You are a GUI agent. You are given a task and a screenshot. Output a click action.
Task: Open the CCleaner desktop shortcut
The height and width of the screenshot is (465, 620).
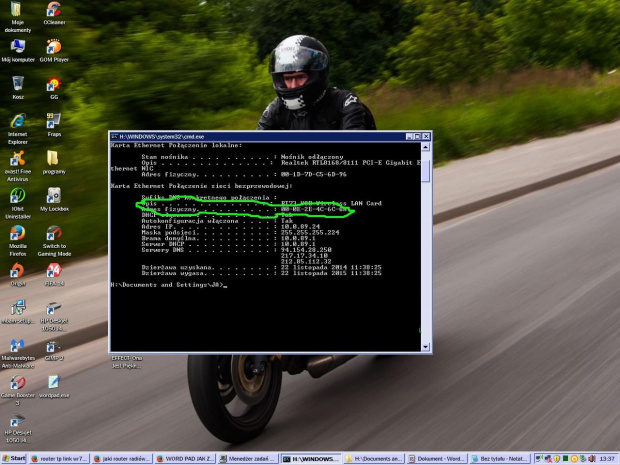(54, 11)
